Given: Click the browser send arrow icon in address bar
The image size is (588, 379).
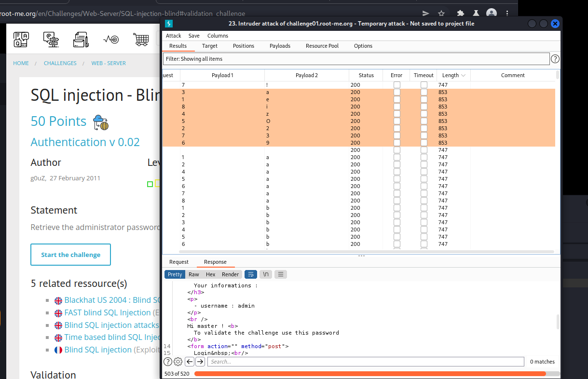Looking at the screenshot, I should coord(426,14).
